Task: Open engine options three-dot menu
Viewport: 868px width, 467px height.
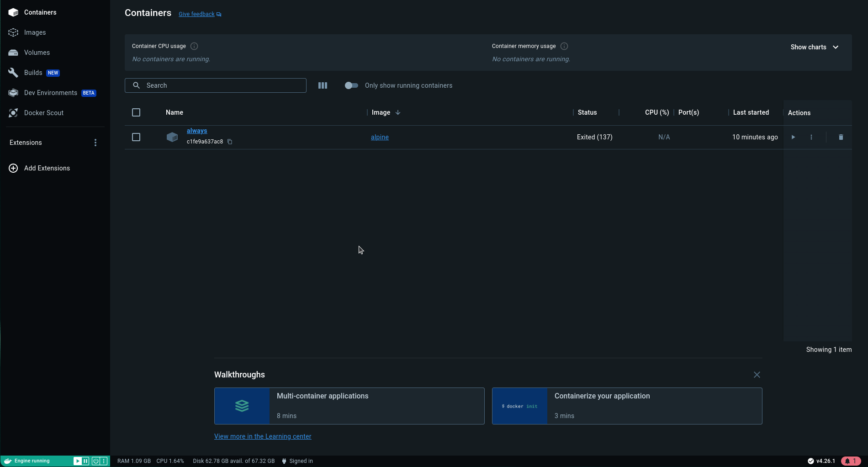Action: (x=104, y=461)
